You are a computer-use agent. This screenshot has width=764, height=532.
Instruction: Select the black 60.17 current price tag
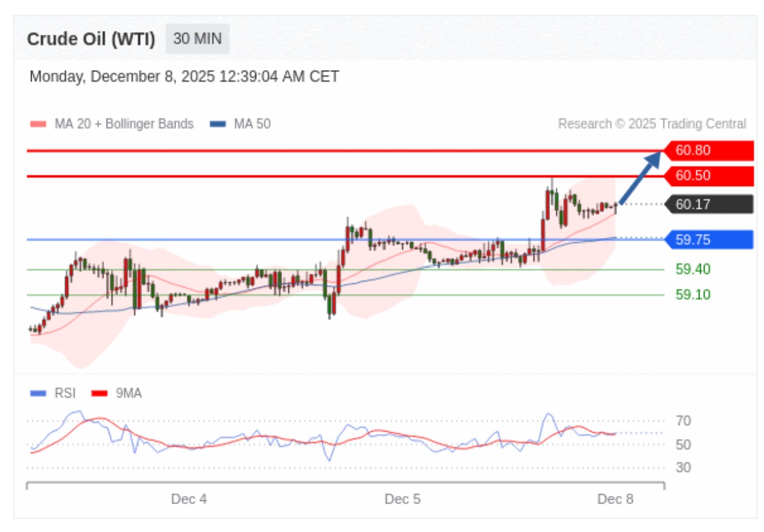708,205
